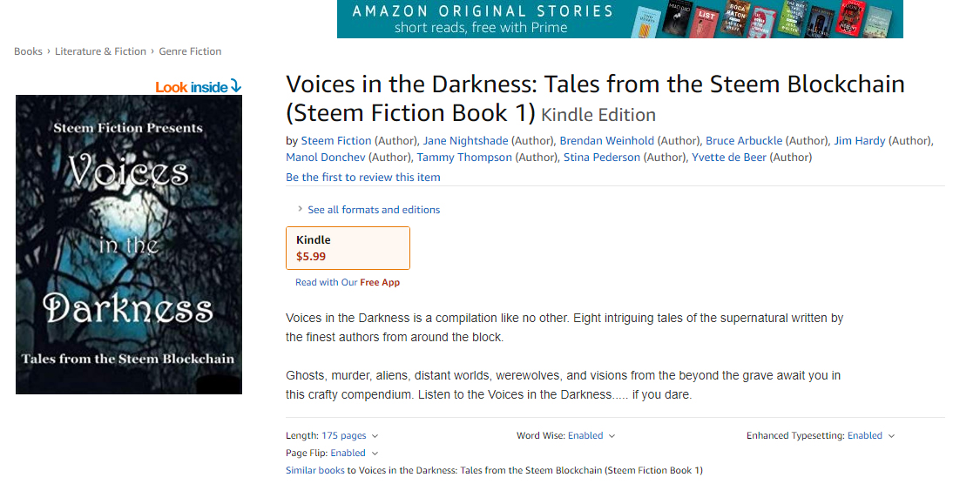Expand the Enhanced Typesetting dropdown
Screen dimensions: 980x484
tap(870, 435)
